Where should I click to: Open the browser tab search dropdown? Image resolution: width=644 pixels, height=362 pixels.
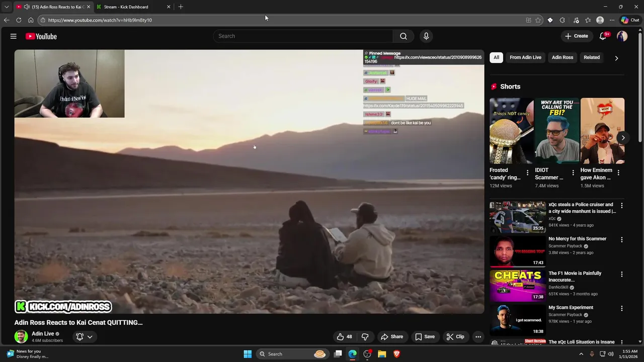(x=7, y=7)
